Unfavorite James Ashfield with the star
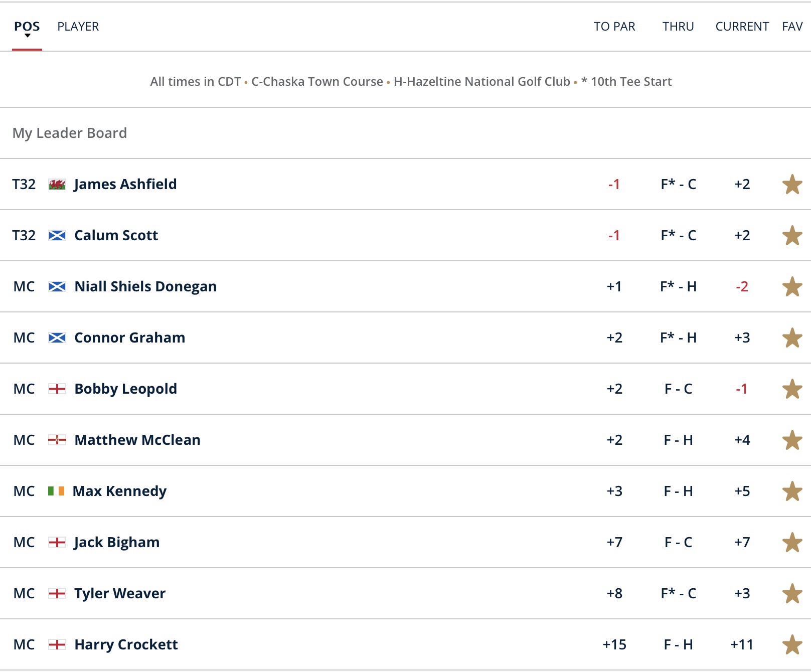 (x=792, y=185)
